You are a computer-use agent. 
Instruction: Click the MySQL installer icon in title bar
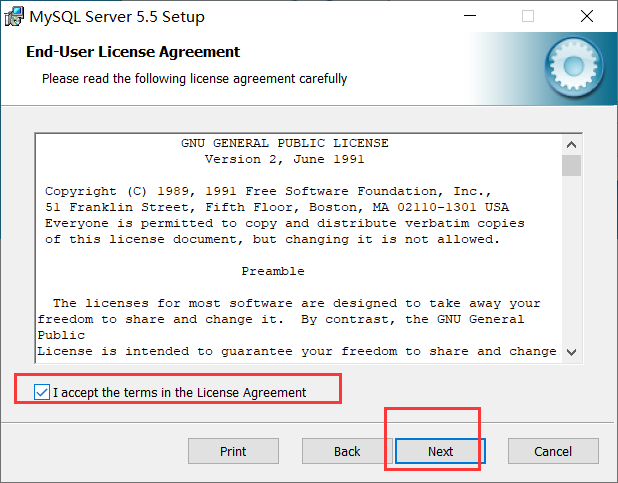click(x=15, y=17)
